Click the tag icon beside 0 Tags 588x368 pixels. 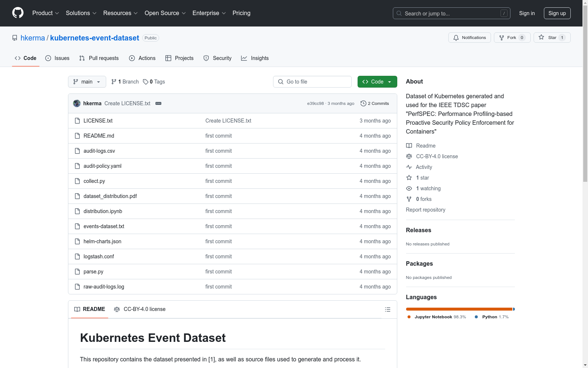click(x=146, y=82)
